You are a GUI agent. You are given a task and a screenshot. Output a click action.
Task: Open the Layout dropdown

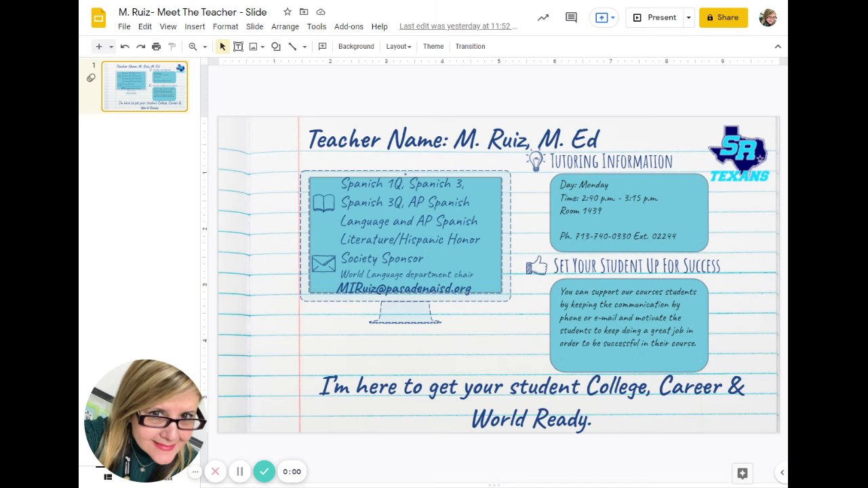(x=399, y=47)
